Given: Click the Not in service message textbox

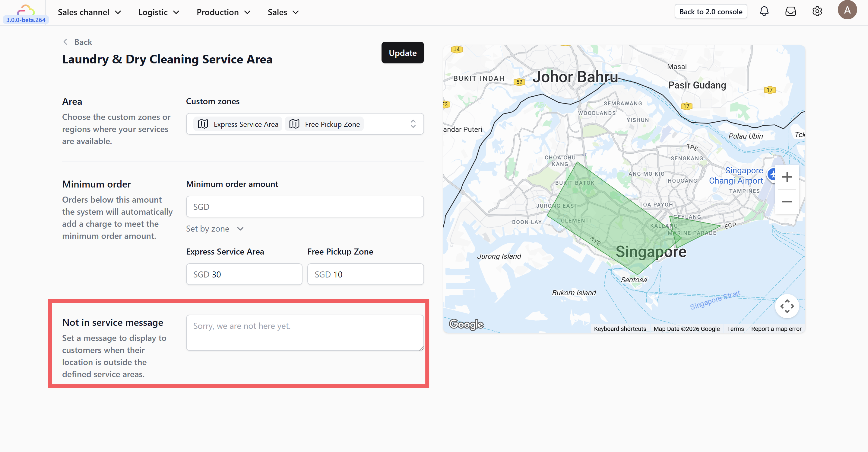Looking at the screenshot, I should point(305,333).
